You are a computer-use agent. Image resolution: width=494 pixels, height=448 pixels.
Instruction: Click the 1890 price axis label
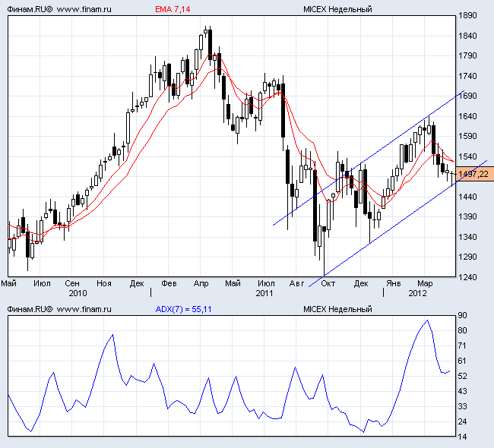click(x=467, y=15)
